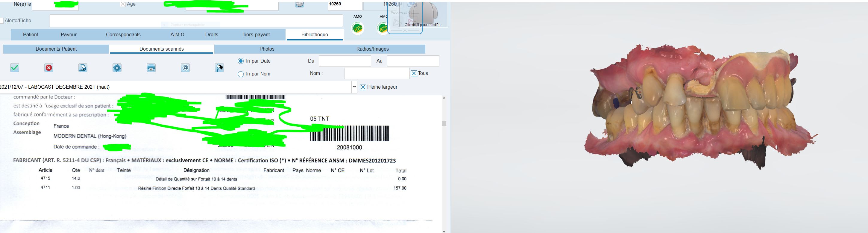Send document by email with @ icon

coord(185,68)
